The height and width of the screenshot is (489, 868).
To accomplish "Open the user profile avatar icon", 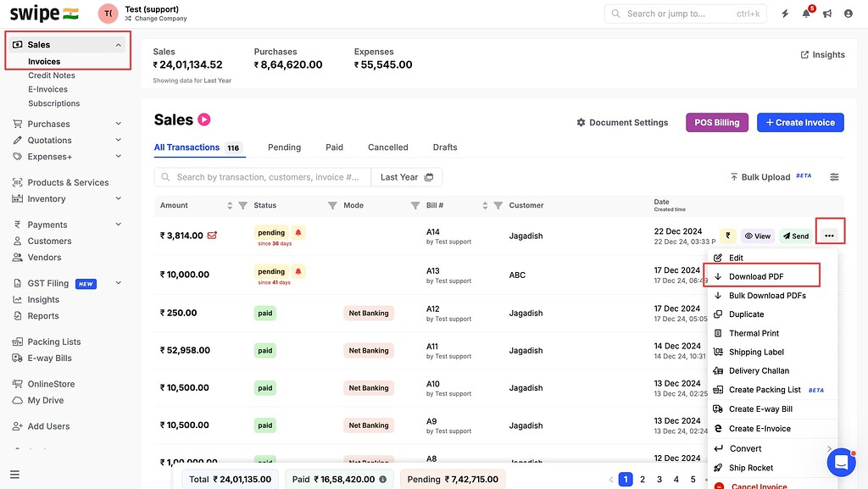I will (x=849, y=14).
